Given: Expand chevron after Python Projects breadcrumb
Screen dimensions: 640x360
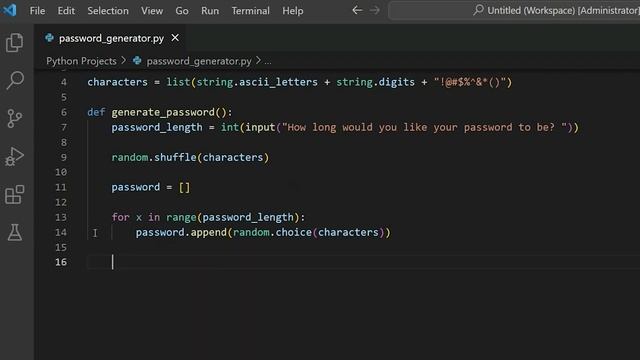Looking at the screenshot, I should tap(124, 61).
